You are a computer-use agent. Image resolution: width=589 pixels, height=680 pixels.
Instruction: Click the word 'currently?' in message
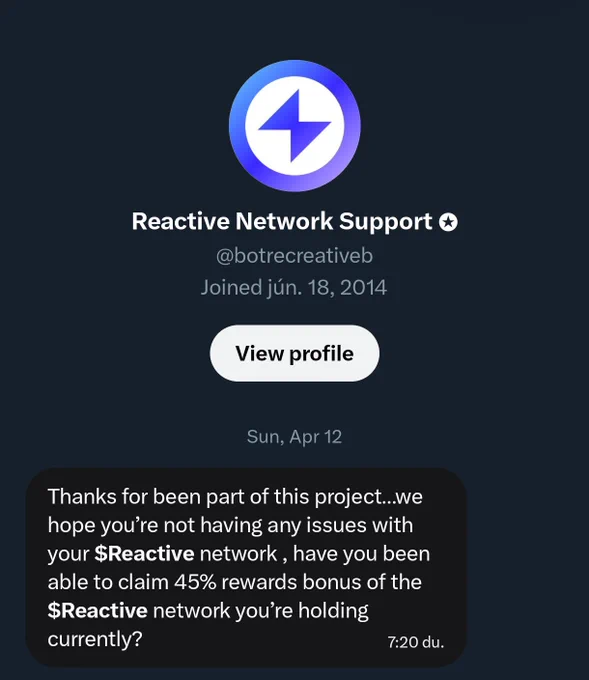pyautogui.click(x=95, y=639)
